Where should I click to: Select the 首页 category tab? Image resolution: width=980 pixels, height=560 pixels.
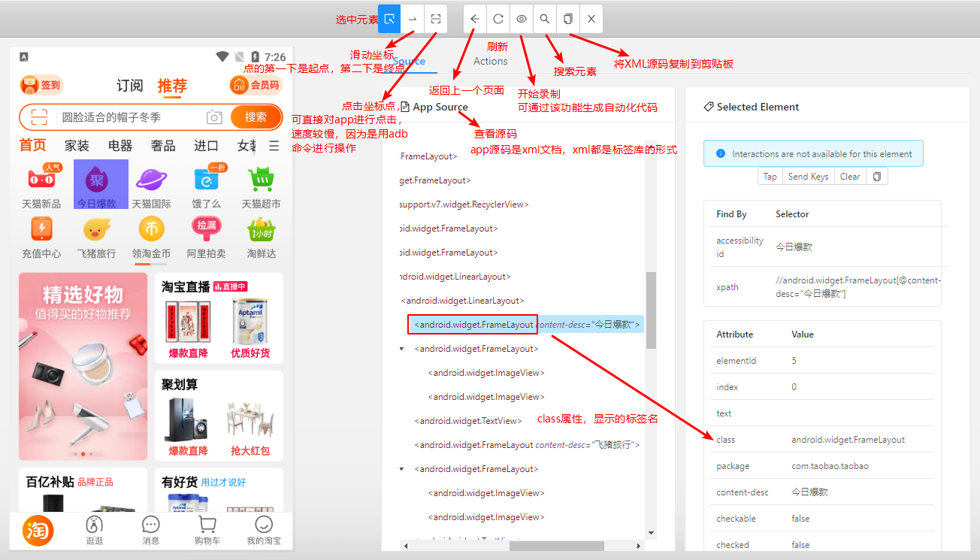[32, 145]
